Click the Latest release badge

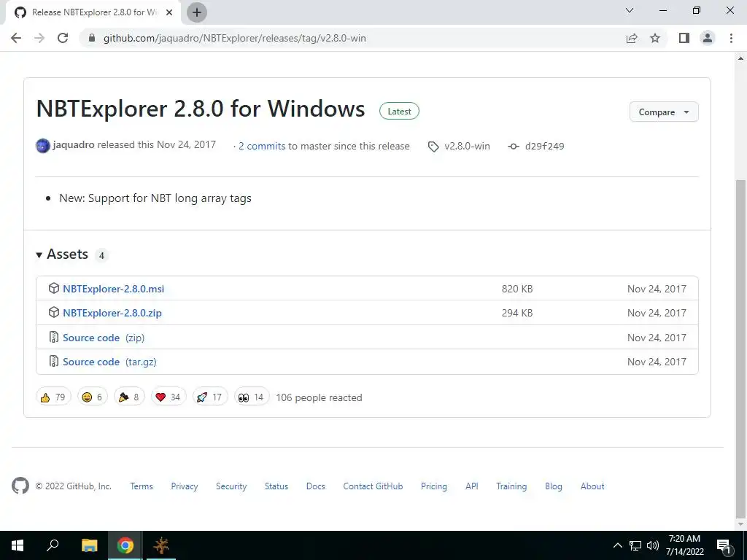pyautogui.click(x=399, y=112)
